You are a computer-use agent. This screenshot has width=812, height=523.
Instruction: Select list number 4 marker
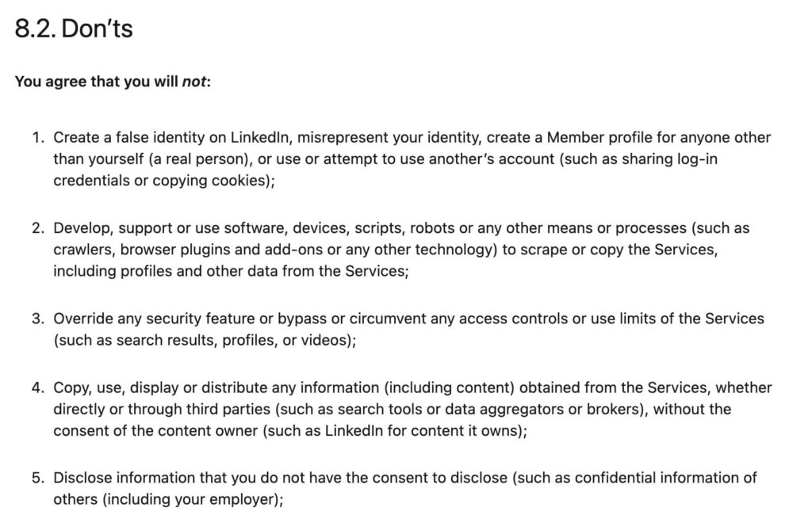tap(38, 388)
